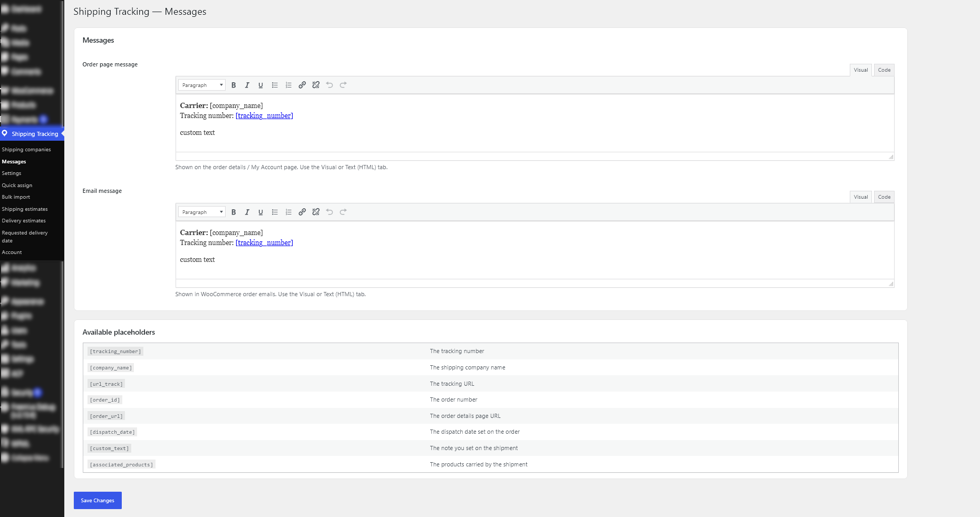Click 'The order details page URL' description

tap(465, 416)
